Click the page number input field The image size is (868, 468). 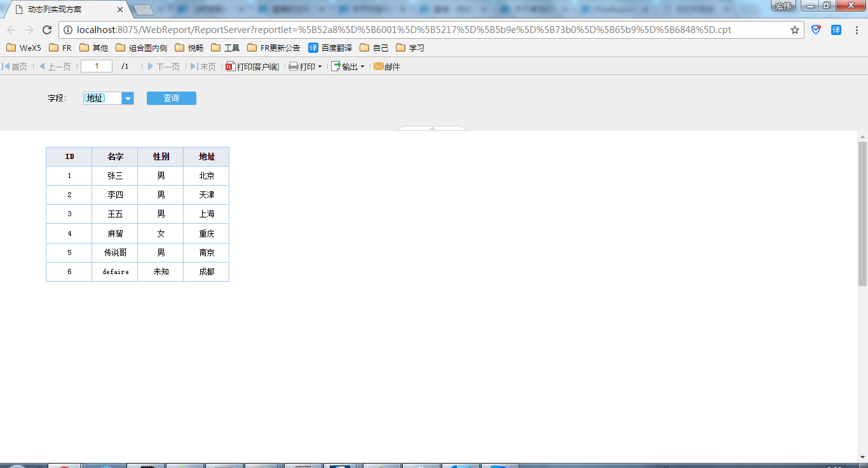coord(97,66)
